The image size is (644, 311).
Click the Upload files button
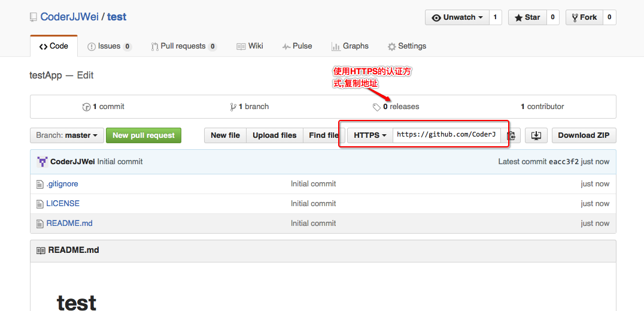pos(274,135)
